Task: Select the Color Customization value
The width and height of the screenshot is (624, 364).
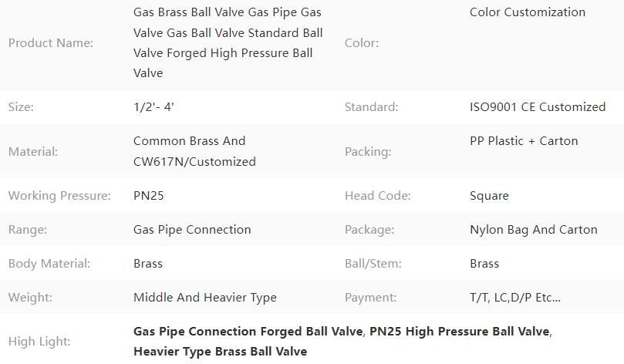Action: [528, 12]
